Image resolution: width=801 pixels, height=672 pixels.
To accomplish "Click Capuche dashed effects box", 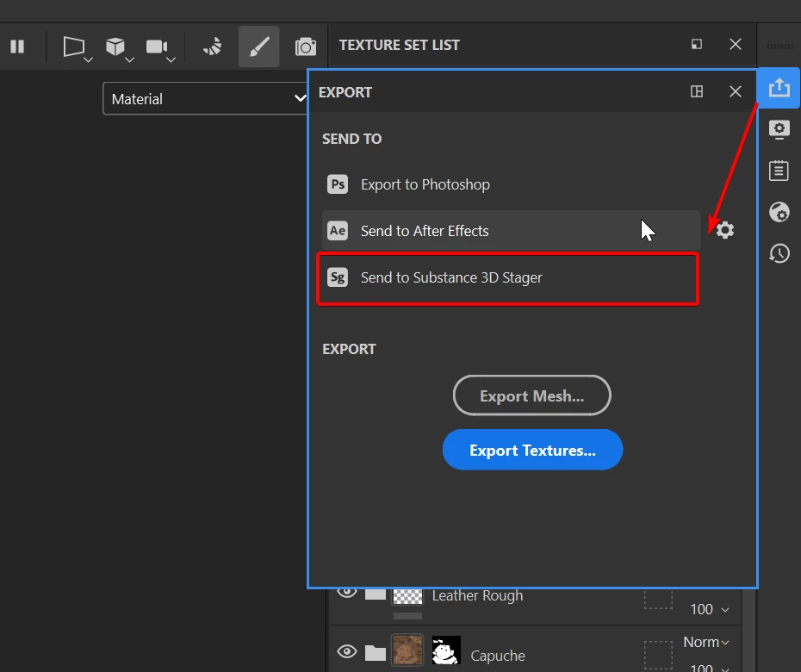I will pos(658,655).
